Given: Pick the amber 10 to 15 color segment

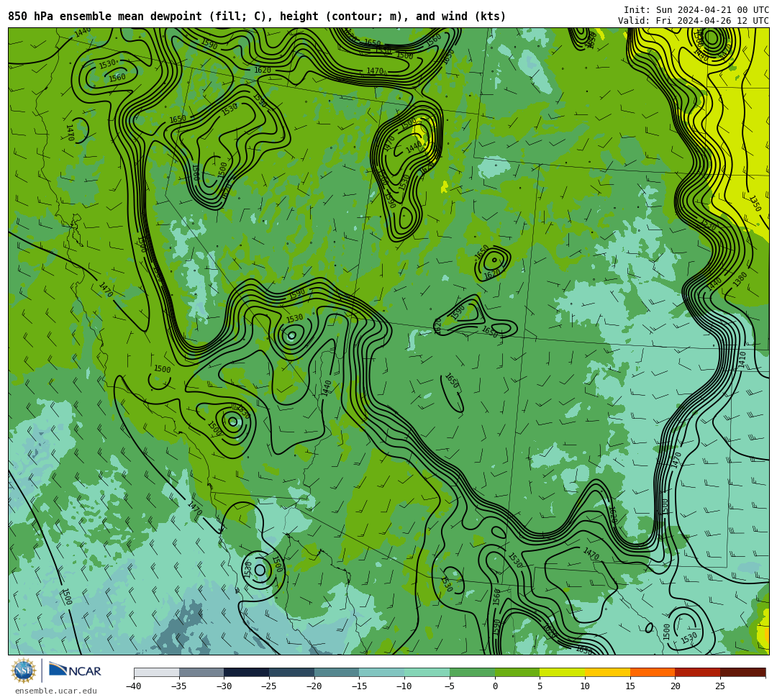Looking at the screenshot, I should tap(607, 672).
